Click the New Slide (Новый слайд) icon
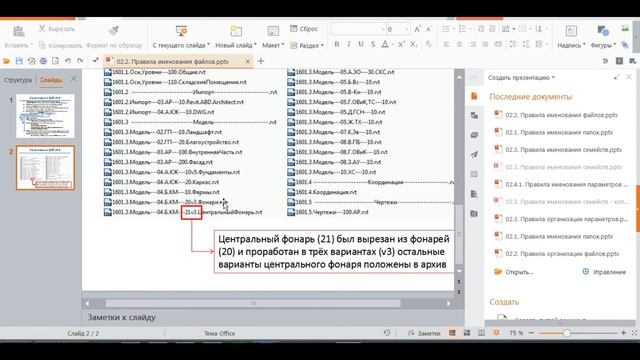Screen dimensions: 640x360 point(236,31)
